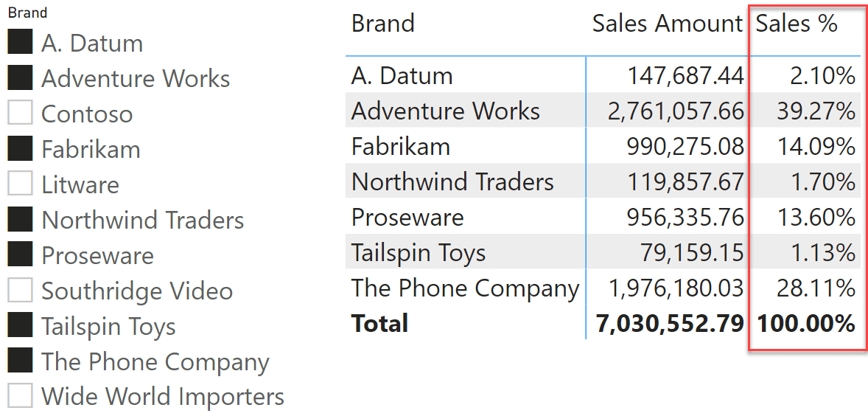Uncheck the A. Datum brand checkbox
This screenshot has width=868, height=416.
coord(20,43)
